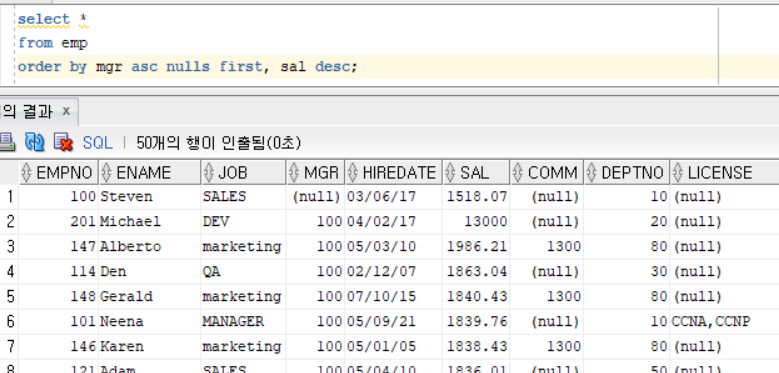779x373 pixels.
Task: Sort by JOB column header
Action: click(x=243, y=173)
